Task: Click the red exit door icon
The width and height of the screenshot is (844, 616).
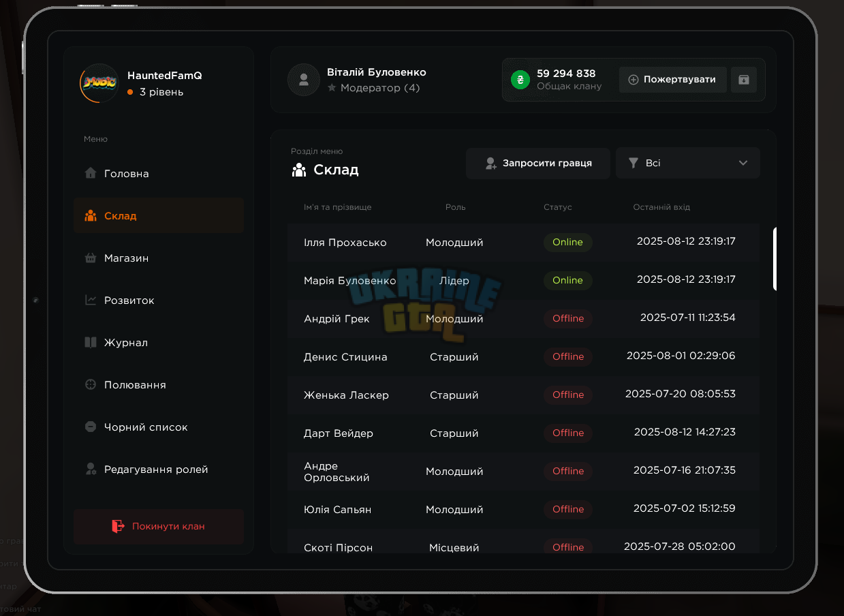Action: pyautogui.click(x=118, y=526)
